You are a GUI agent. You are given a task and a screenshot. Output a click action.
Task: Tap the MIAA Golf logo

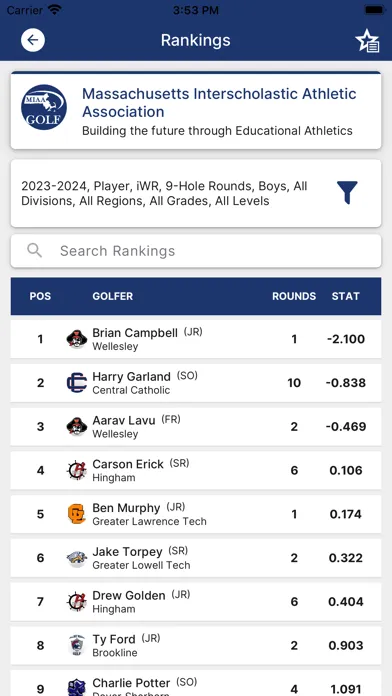coord(44,107)
